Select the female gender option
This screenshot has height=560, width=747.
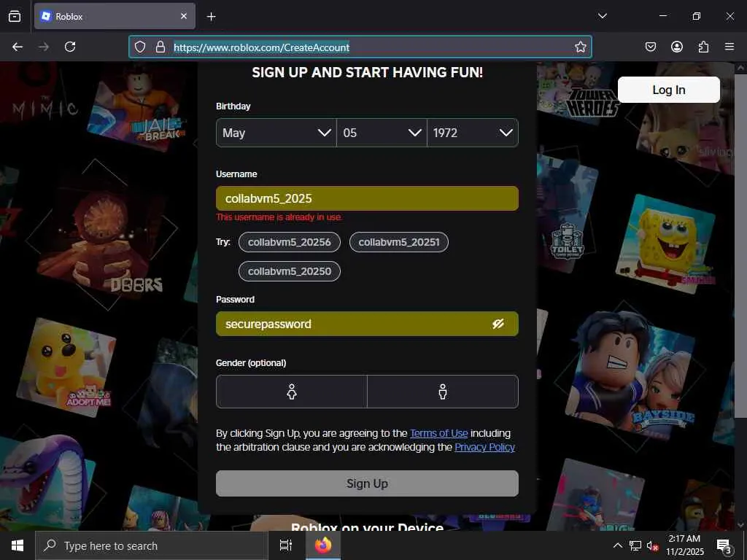(292, 392)
